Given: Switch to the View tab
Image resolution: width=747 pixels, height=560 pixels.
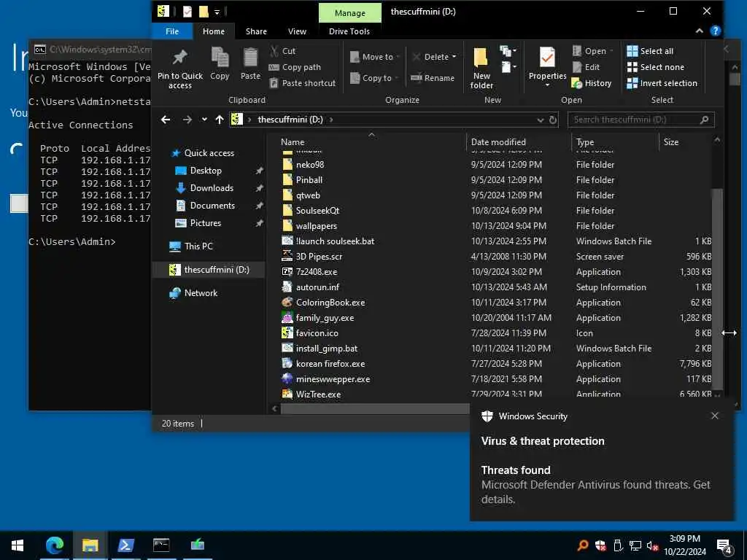Looking at the screenshot, I should coord(298,31).
